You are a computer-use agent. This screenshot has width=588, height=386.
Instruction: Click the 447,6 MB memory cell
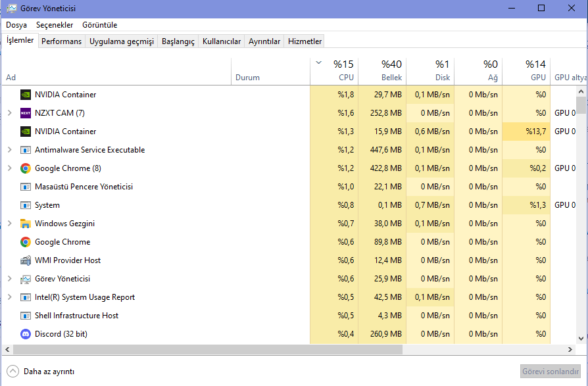tap(383, 150)
